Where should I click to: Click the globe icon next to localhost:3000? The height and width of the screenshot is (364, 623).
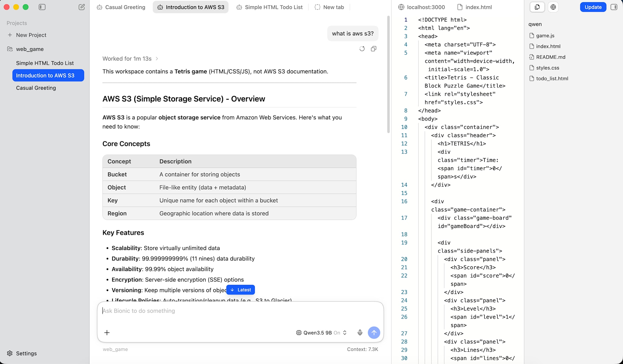401,7
